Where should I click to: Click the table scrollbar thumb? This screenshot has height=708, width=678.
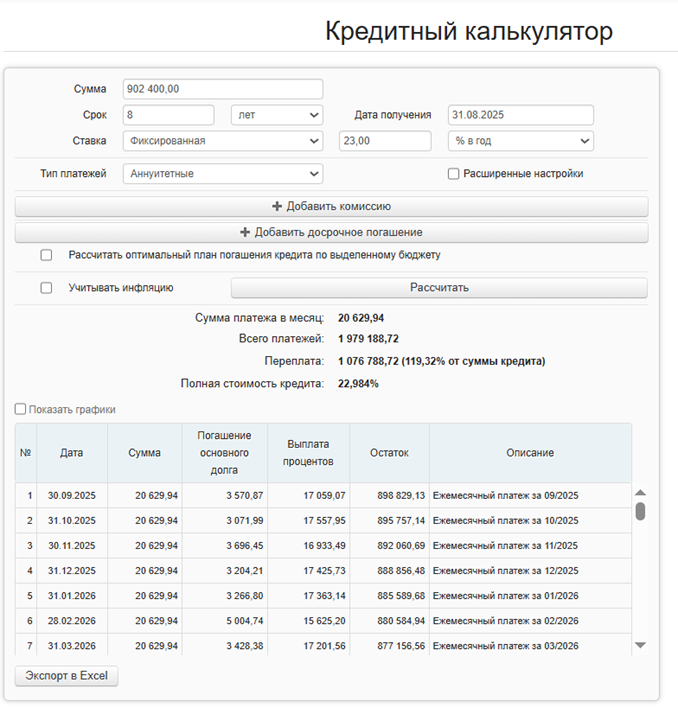click(x=640, y=511)
